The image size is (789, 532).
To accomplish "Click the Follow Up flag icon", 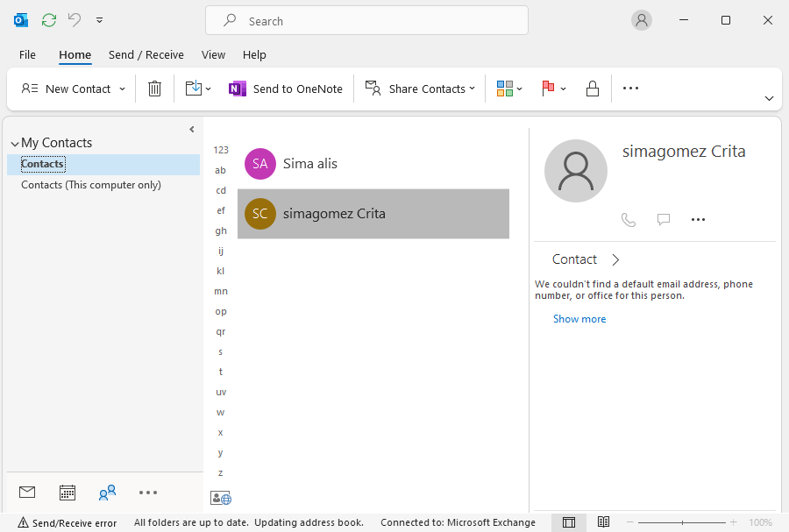I will pyautogui.click(x=548, y=89).
